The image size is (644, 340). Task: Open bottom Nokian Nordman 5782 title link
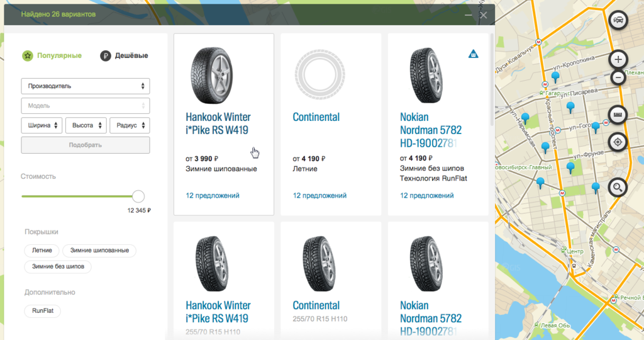(430, 318)
